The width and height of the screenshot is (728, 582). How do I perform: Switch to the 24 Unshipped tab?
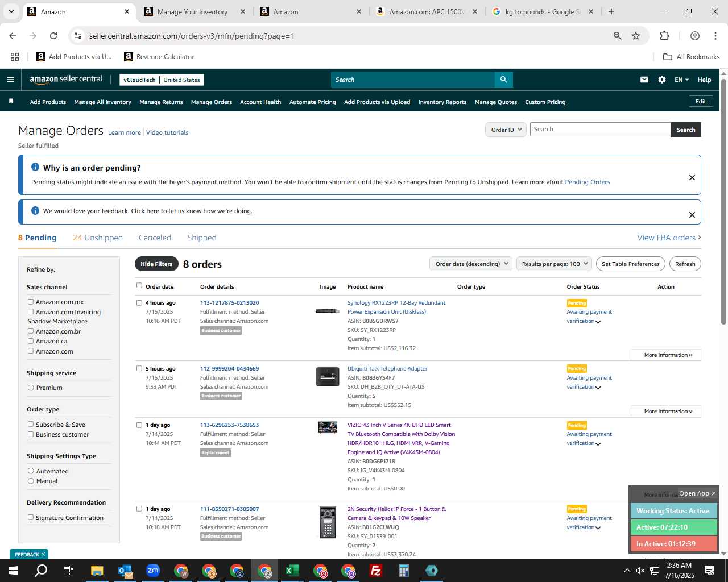[x=98, y=238]
